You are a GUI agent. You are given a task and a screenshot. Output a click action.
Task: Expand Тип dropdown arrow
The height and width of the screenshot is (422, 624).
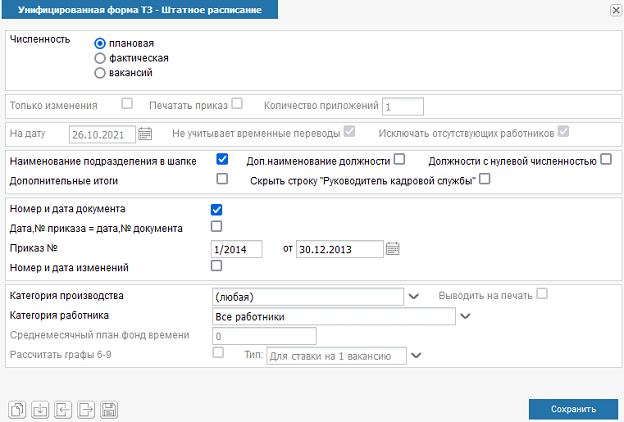416,356
